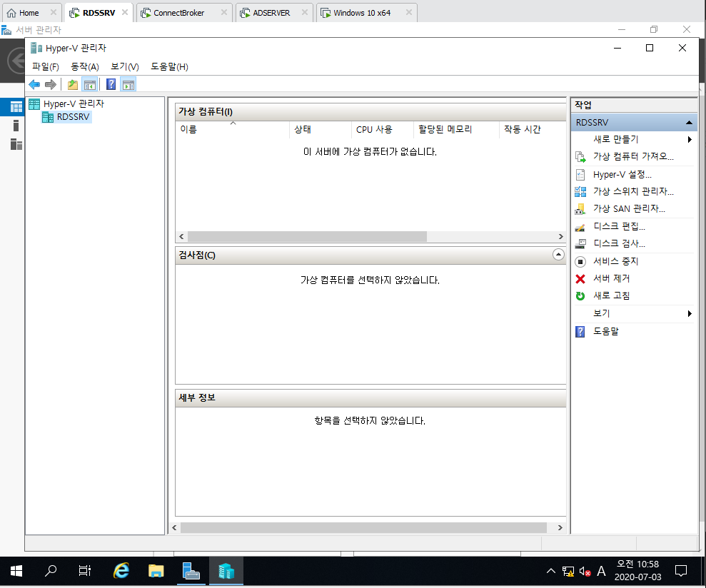Viewport: 706px width, 588px height.
Task: Click the inspect disk icon
Action: pos(580,244)
